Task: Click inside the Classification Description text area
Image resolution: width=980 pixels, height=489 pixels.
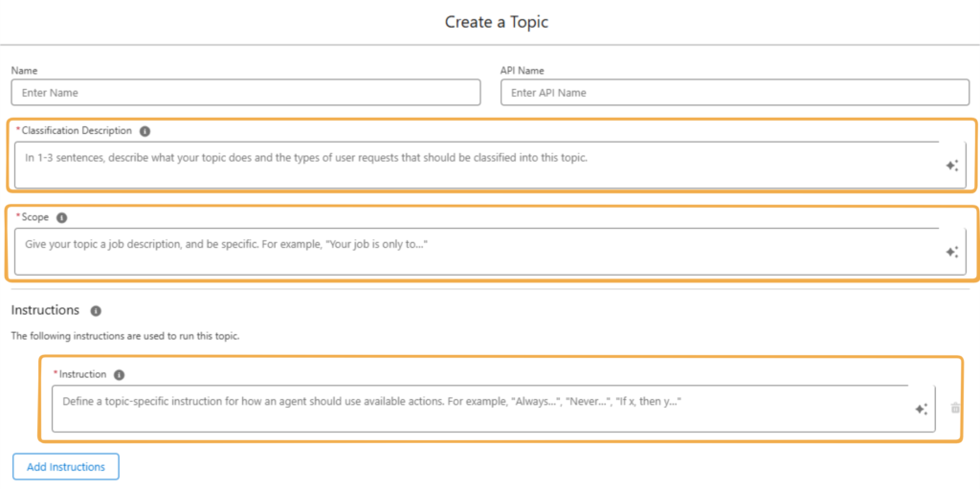Action: pos(479,165)
